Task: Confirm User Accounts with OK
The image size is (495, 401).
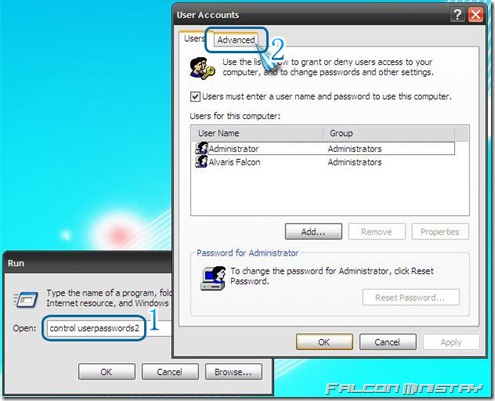Action: click(x=324, y=342)
